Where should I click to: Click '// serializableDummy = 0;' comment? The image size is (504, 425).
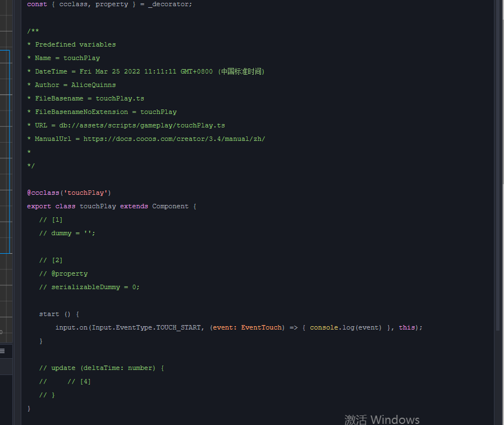pos(89,287)
